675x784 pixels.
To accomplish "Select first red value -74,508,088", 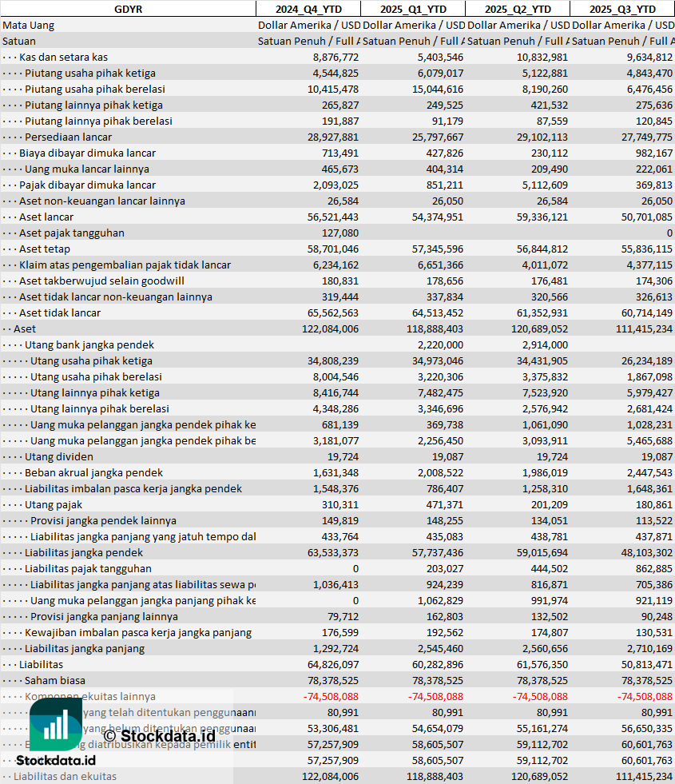I will [331, 697].
